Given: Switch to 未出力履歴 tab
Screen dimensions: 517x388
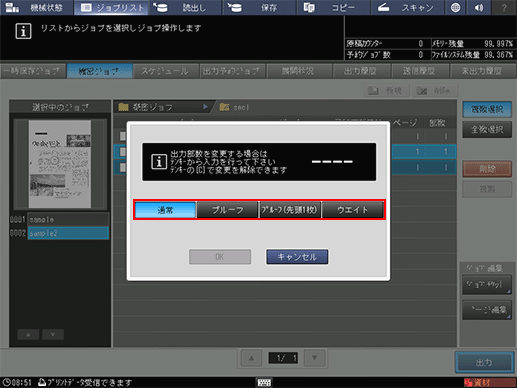Looking at the screenshot, I should point(482,71).
